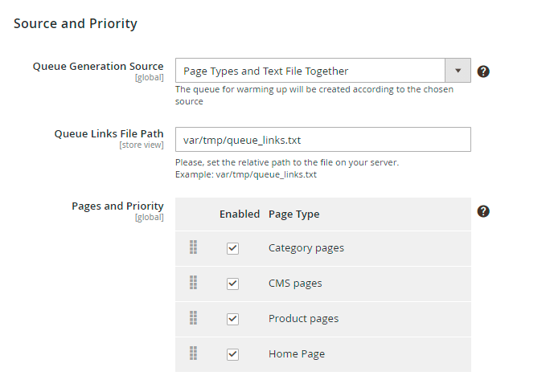550x392 pixels.
Task: Click the Queue Generation Source dropdown arrow
Action: point(458,71)
